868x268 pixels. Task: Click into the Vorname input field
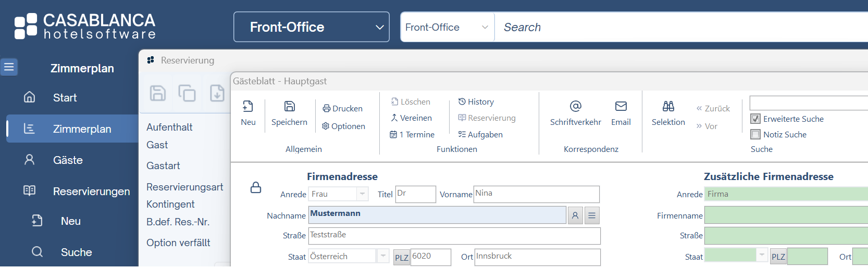coord(536,194)
